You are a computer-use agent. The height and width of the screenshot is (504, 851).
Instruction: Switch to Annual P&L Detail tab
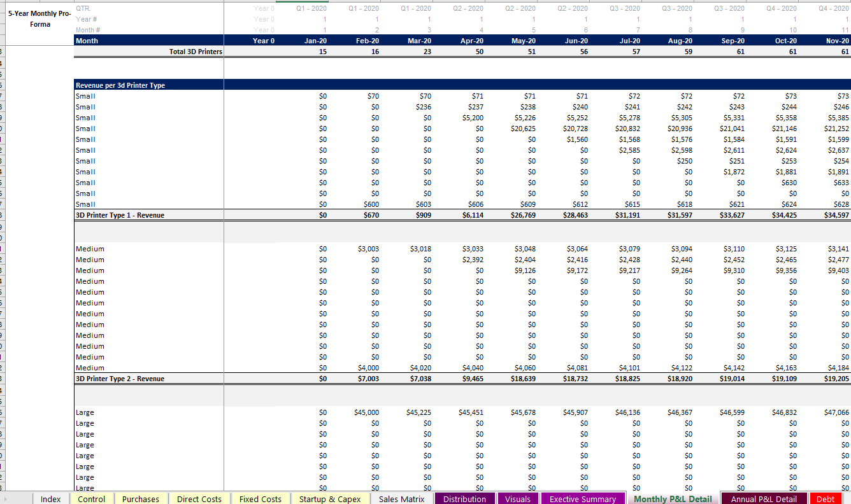coord(764,499)
